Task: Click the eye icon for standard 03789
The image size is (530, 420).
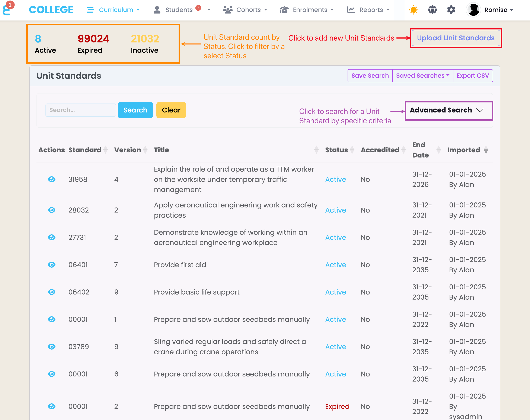Action: 51,346
